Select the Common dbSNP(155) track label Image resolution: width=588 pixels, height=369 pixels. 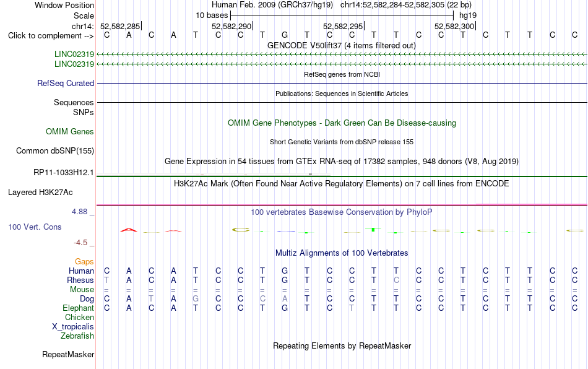click(x=55, y=150)
